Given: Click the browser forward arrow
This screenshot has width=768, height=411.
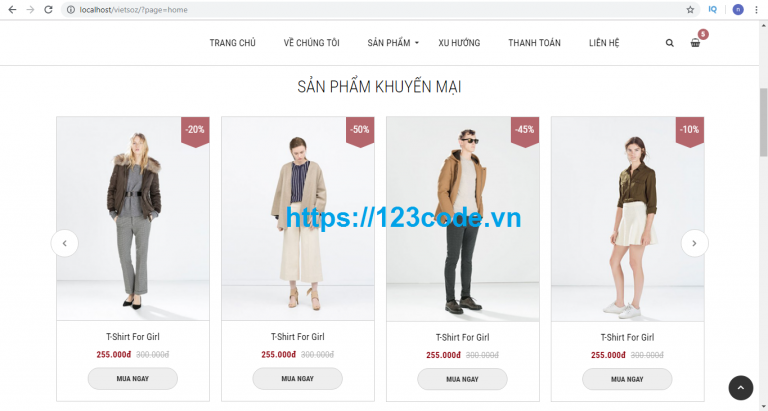Looking at the screenshot, I should click(x=30, y=9).
